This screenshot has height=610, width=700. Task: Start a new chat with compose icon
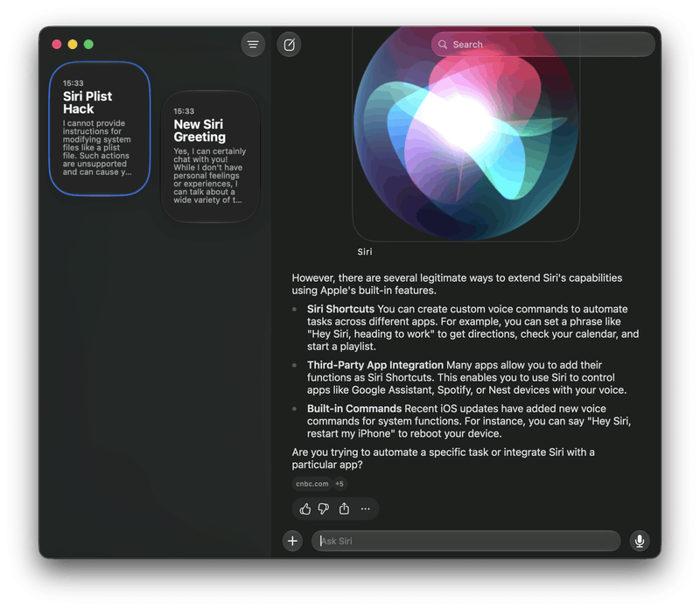pyautogui.click(x=290, y=45)
